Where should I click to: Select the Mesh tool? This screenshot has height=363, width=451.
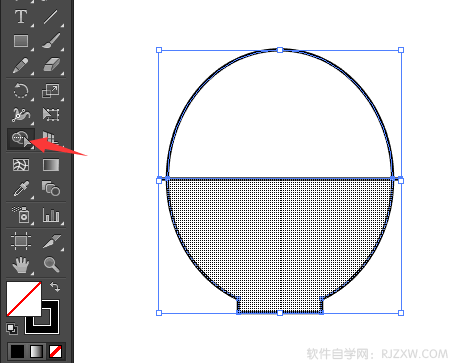click(21, 165)
